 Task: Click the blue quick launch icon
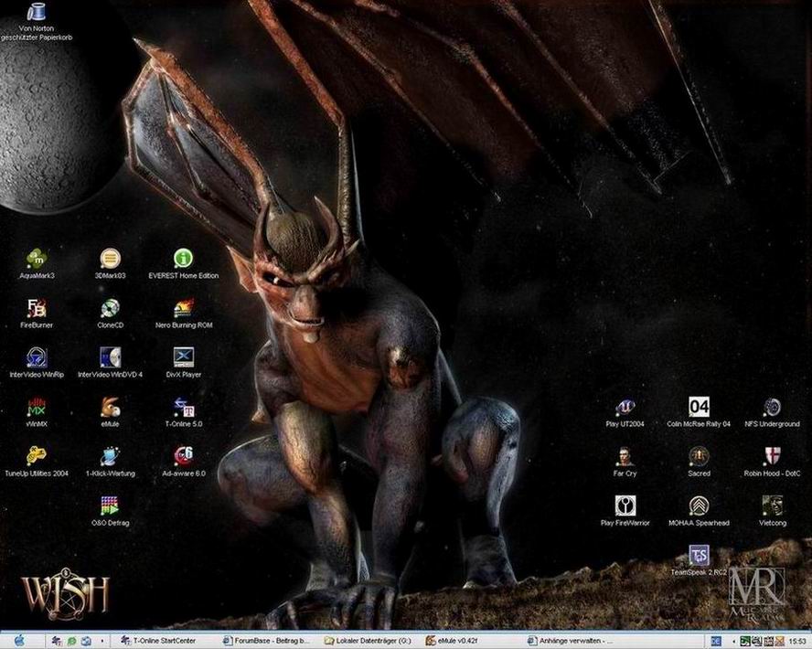(x=86, y=641)
